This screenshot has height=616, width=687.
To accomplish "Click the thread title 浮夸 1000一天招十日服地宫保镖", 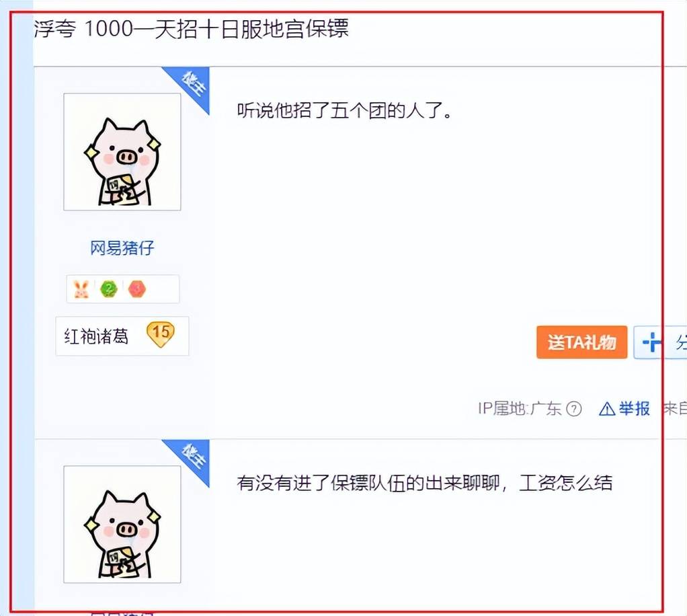I will click(x=192, y=29).
